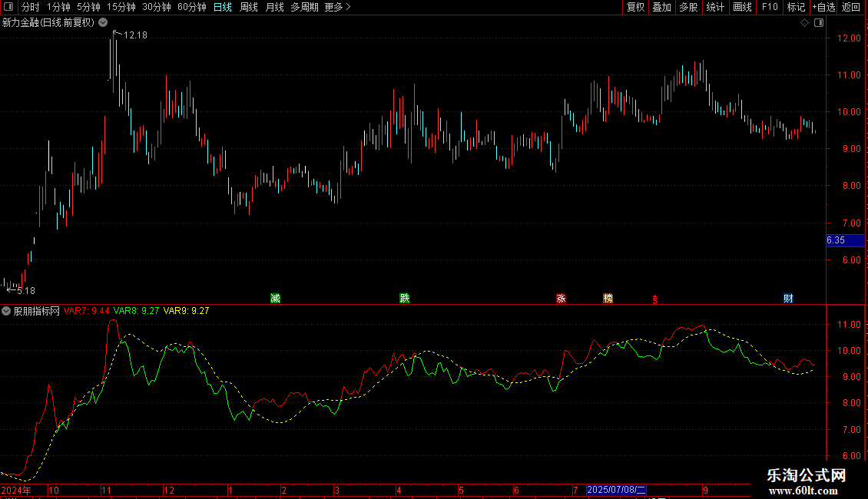The width and height of the screenshot is (868, 499).
Task: Click the 榜 ranking event marker
Action: (x=608, y=298)
